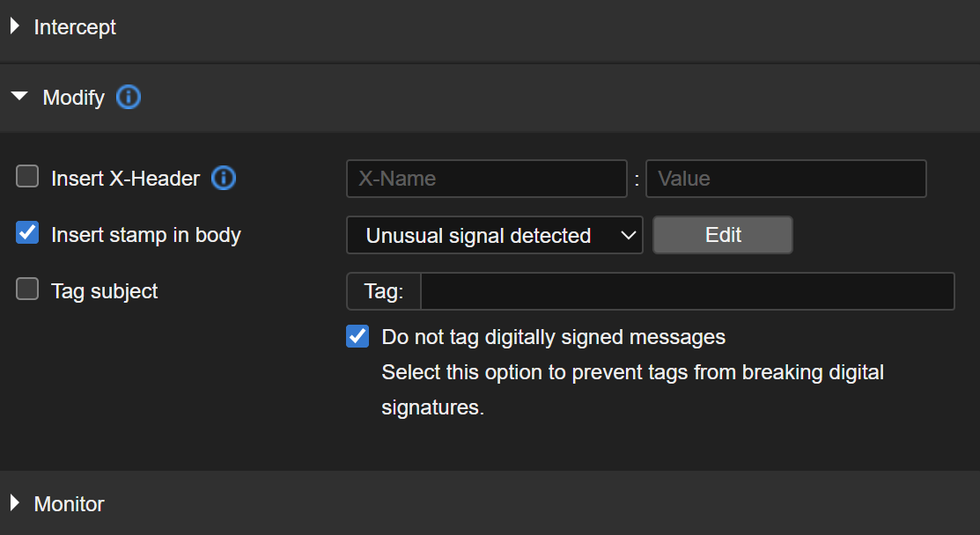Expand the Monitor section arrow

[15, 503]
